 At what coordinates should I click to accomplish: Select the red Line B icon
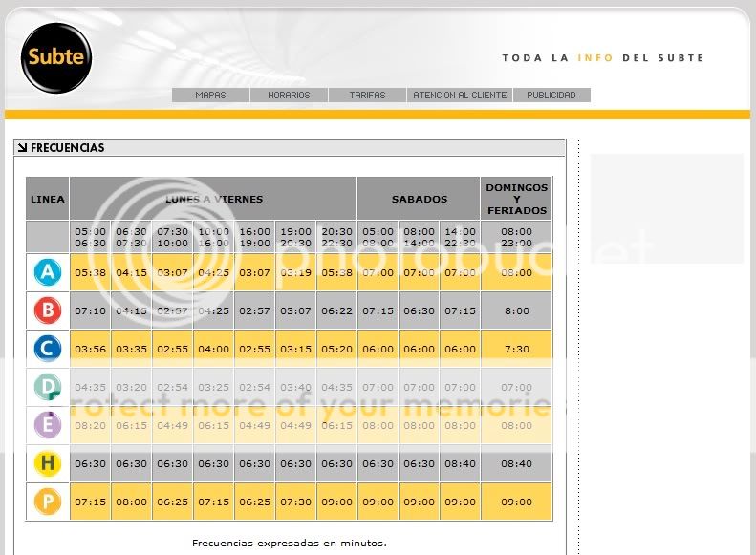(47, 310)
